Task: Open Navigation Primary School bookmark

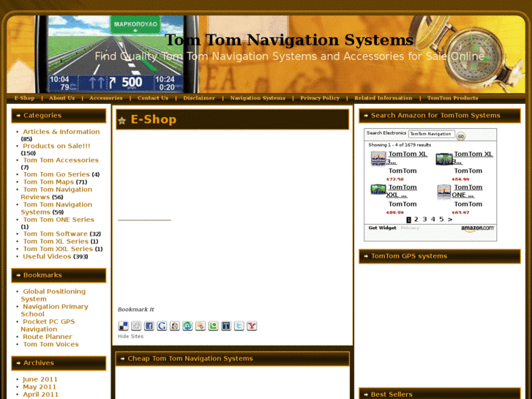Action: (54, 310)
